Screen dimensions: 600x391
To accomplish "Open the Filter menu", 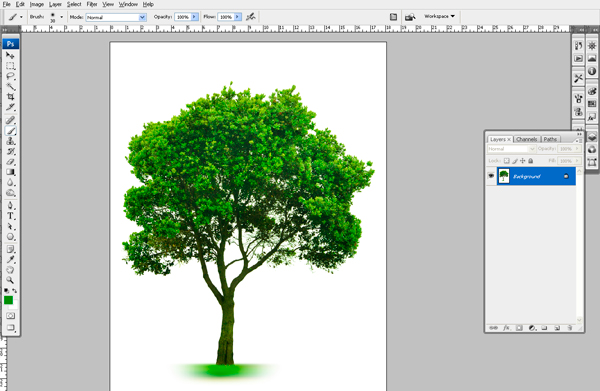I will point(92,4).
